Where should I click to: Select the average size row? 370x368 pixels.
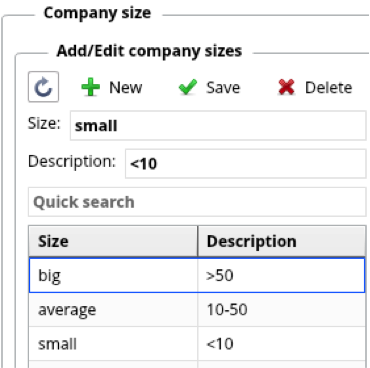pos(197,310)
